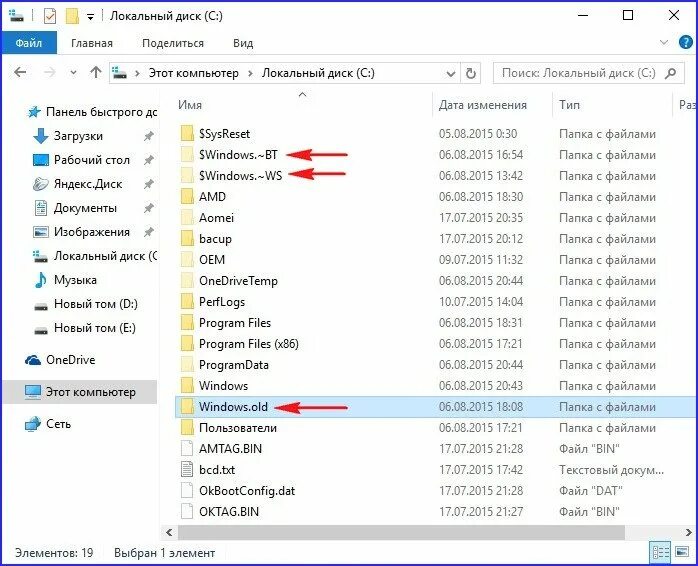698x566 pixels.
Task: Open Сеть in the sidebar
Action: 48,424
